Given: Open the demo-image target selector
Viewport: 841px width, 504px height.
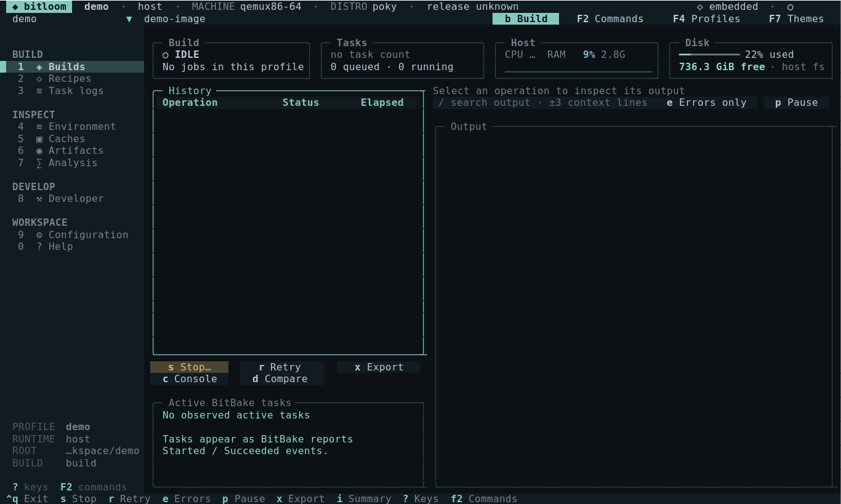Looking at the screenshot, I should tap(175, 19).
